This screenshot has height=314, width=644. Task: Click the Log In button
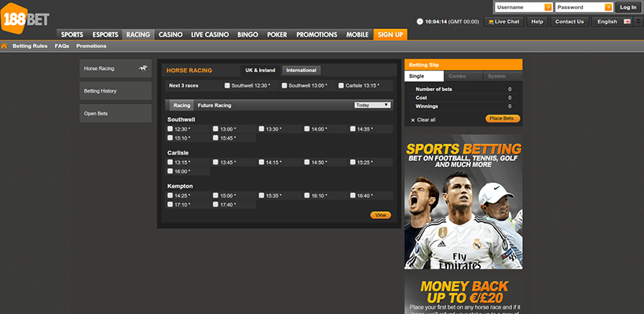point(628,7)
